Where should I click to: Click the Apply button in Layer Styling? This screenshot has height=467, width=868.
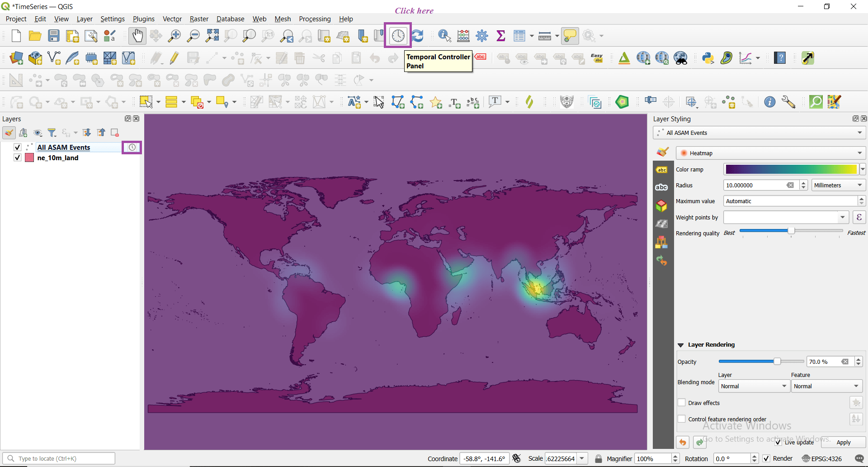pyautogui.click(x=844, y=443)
